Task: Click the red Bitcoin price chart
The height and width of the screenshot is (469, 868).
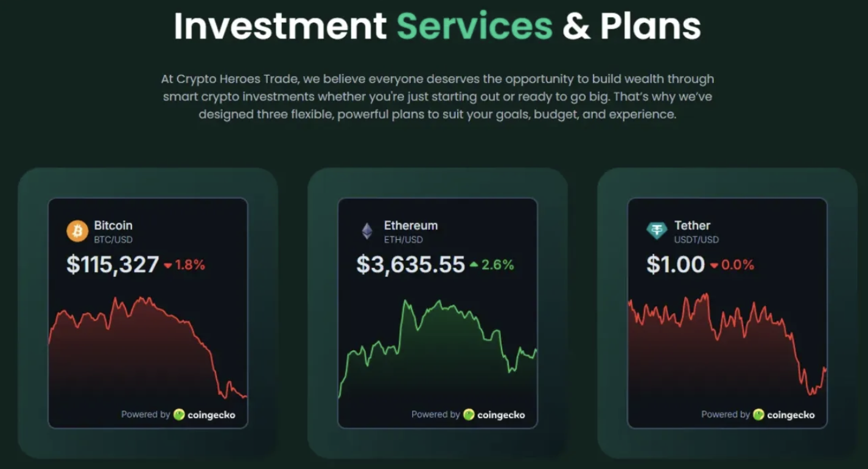Action: 148,350
